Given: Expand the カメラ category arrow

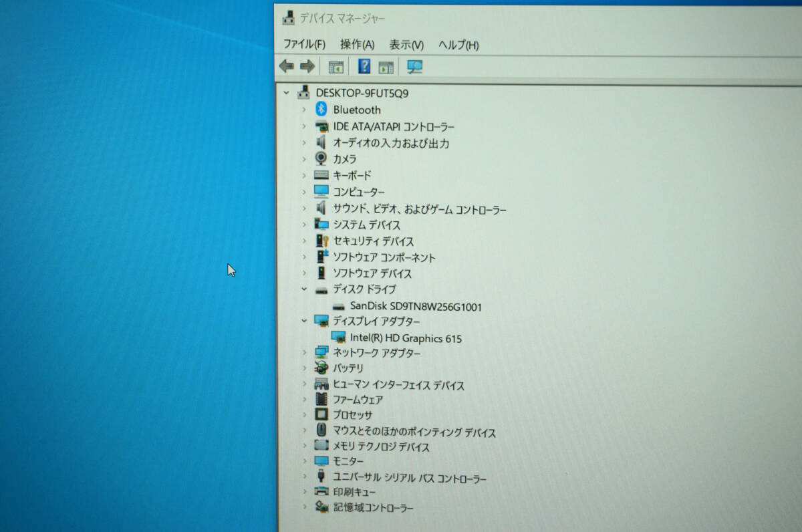Looking at the screenshot, I should tap(303, 159).
